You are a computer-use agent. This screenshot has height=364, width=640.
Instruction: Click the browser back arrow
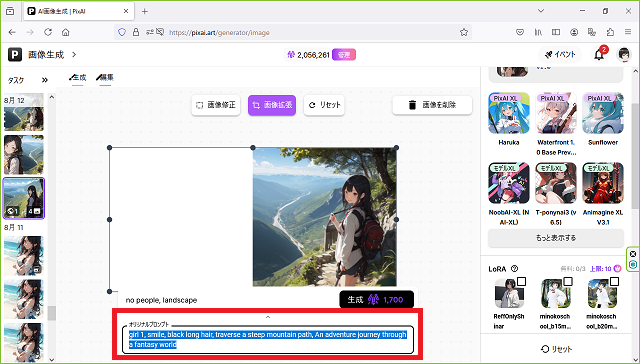[12, 32]
